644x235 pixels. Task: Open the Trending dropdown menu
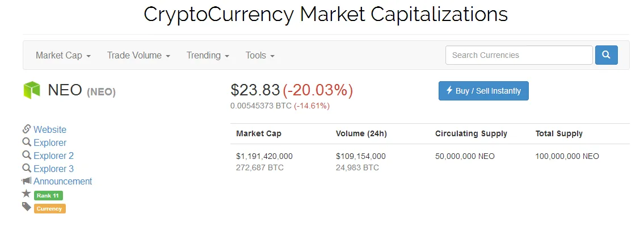coord(208,56)
